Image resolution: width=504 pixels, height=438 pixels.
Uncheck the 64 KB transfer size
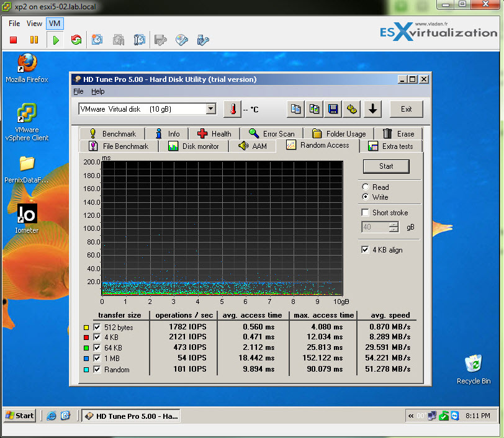coord(97,347)
